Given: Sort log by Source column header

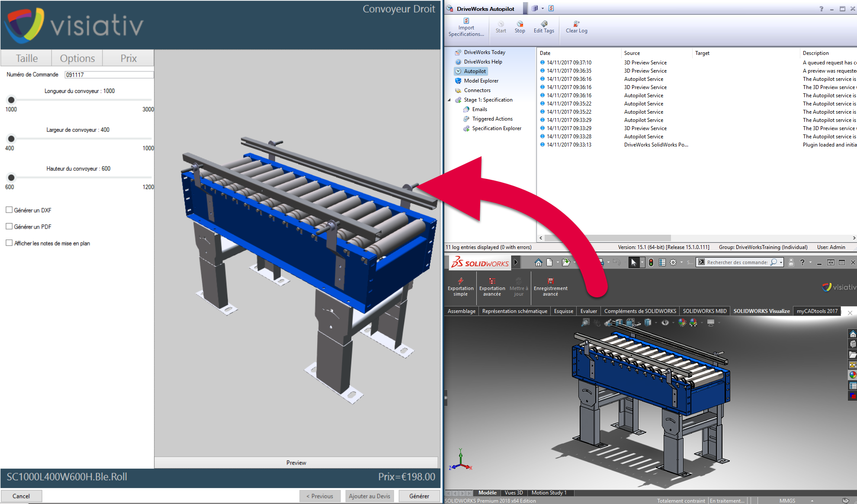Looking at the screenshot, I should coord(632,53).
